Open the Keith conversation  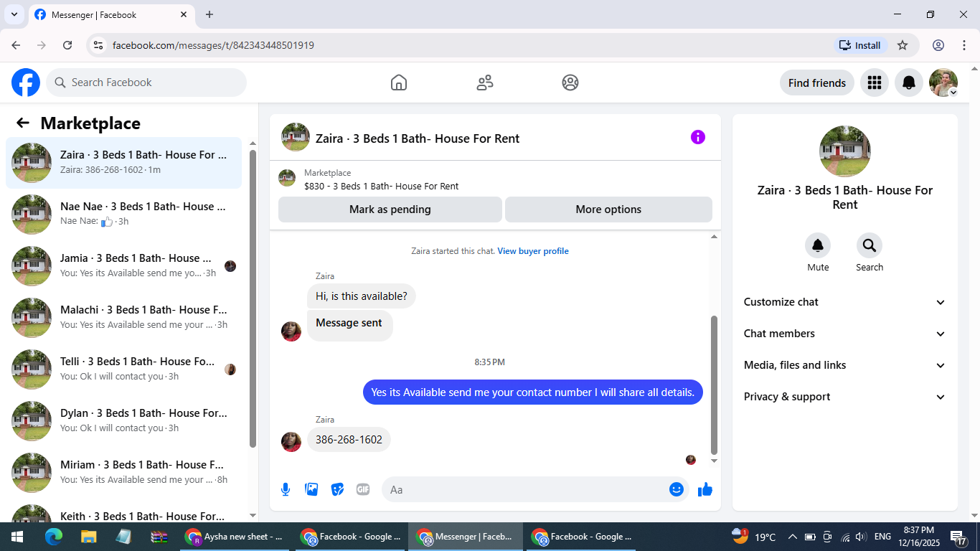[x=124, y=512]
